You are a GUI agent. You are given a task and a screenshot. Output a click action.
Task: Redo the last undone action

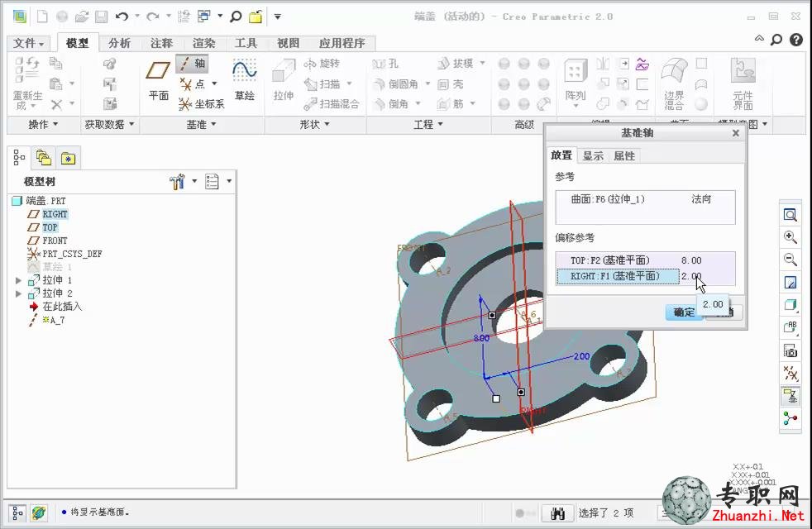point(153,17)
